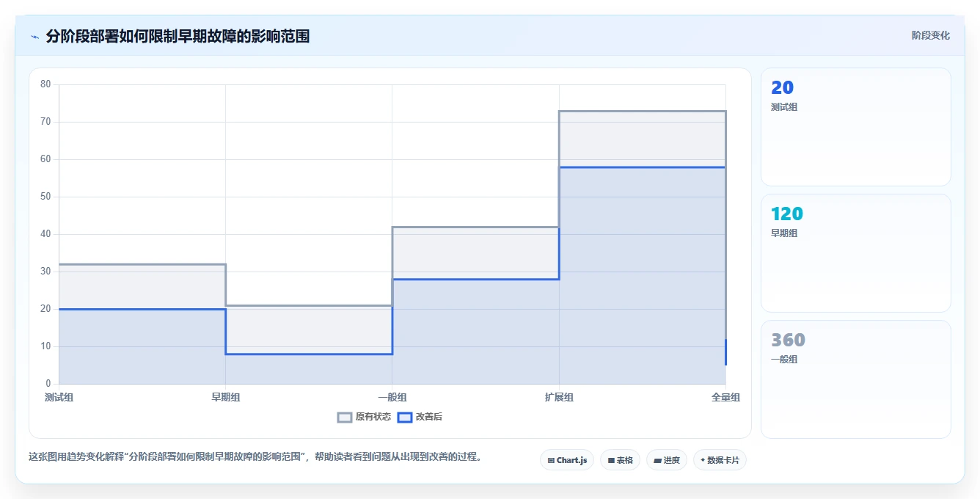Image resolution: width=980 pixels, height=499 pixels.
Task: Click the 一般组 x-axis label
Action: (392, 397)
